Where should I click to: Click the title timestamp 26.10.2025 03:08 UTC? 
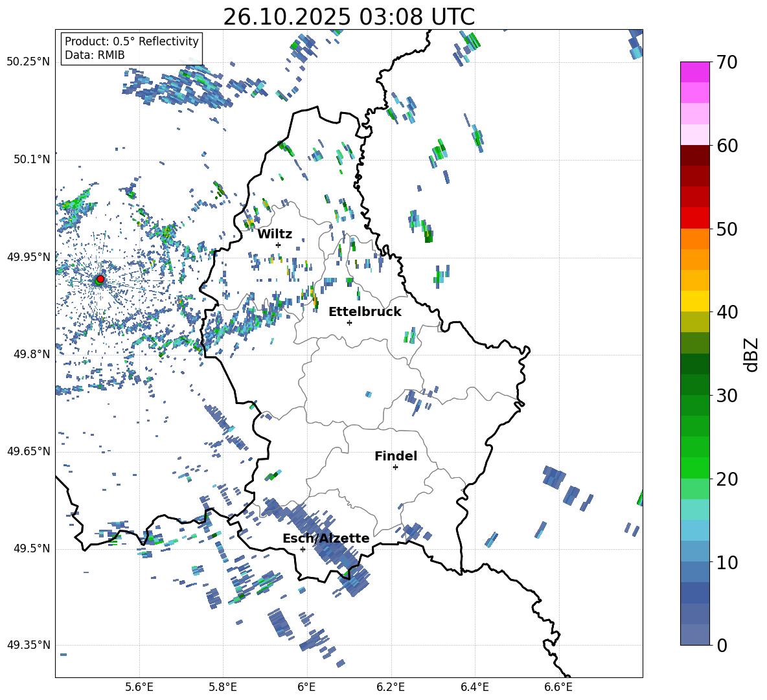[x=349, y=17]
